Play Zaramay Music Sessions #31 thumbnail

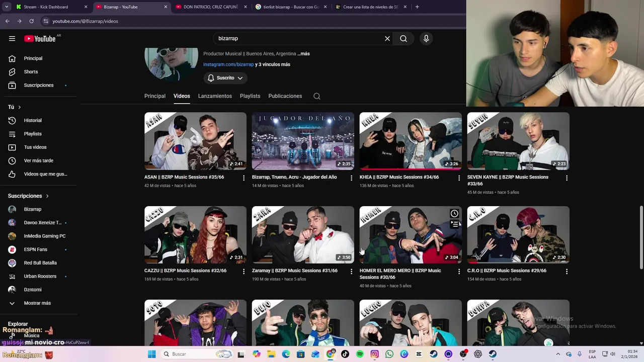303,235
